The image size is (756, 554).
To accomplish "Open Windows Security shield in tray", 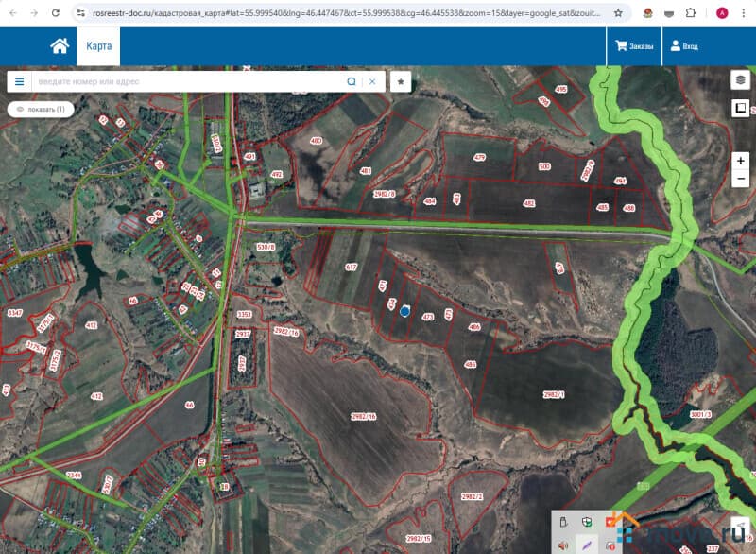I will 587,523.
